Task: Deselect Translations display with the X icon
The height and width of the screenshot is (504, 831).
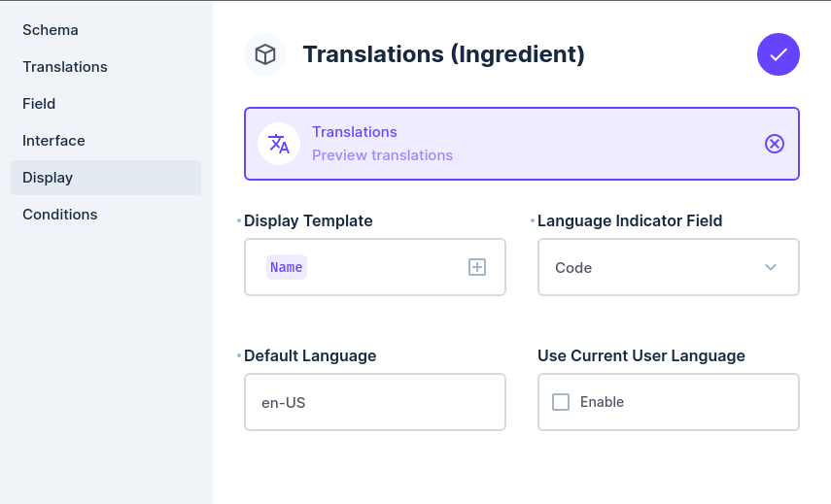Action: 775,144
